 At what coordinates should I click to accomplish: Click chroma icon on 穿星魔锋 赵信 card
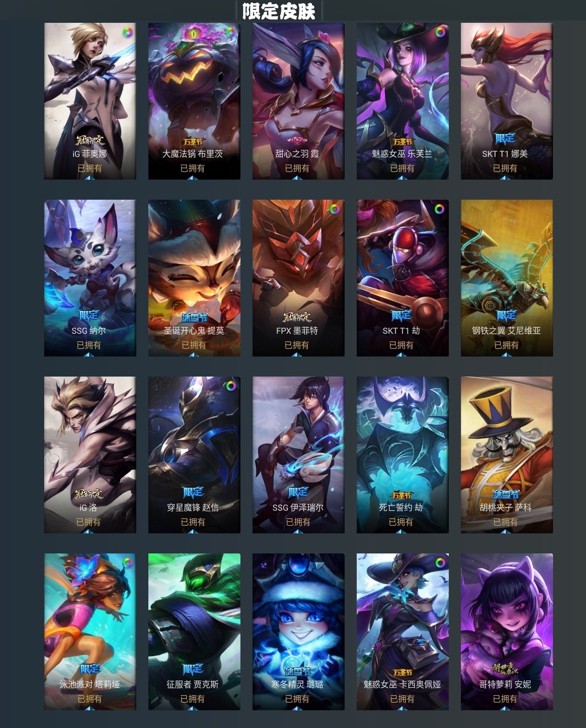pyautogui.click(x=231, y=386)
